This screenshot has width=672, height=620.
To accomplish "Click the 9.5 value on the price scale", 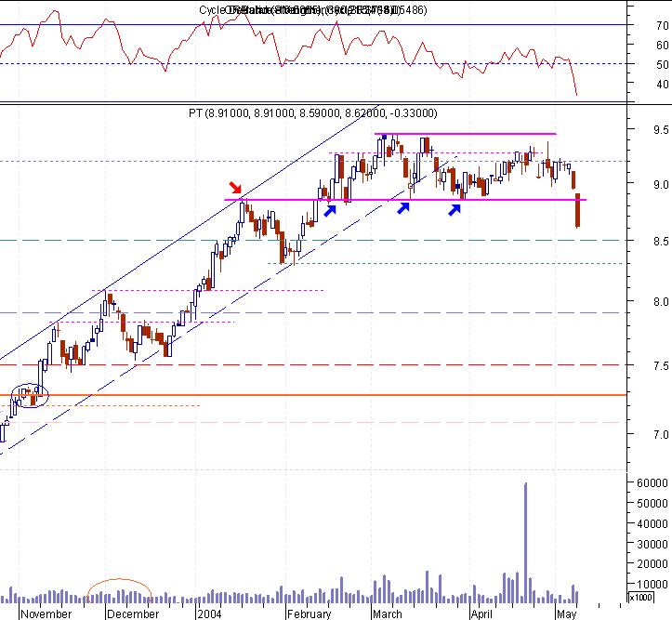I will pos(661,130).
